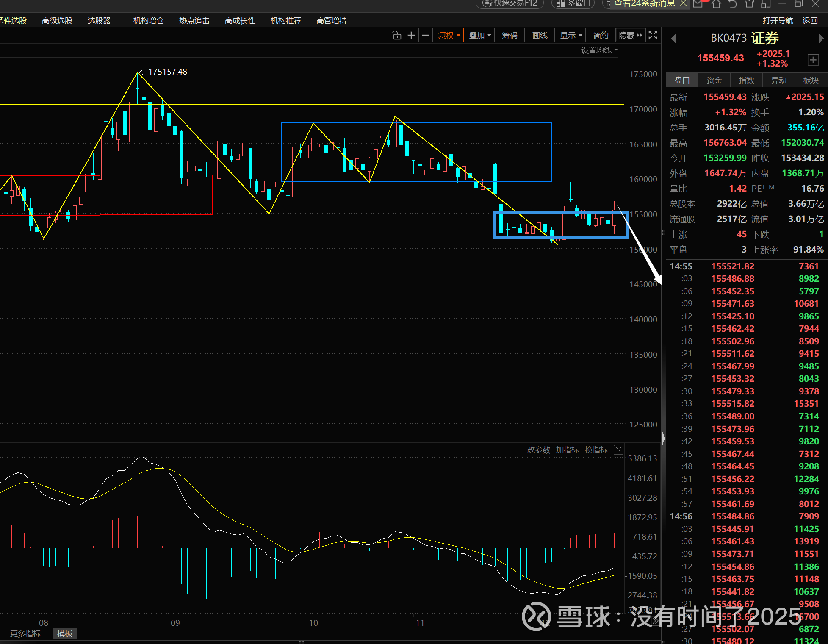Enter fullscreen chart mode icon
The width and height of the screenshot is (828, 644).
pyautogui.click(x=653, y=36)
